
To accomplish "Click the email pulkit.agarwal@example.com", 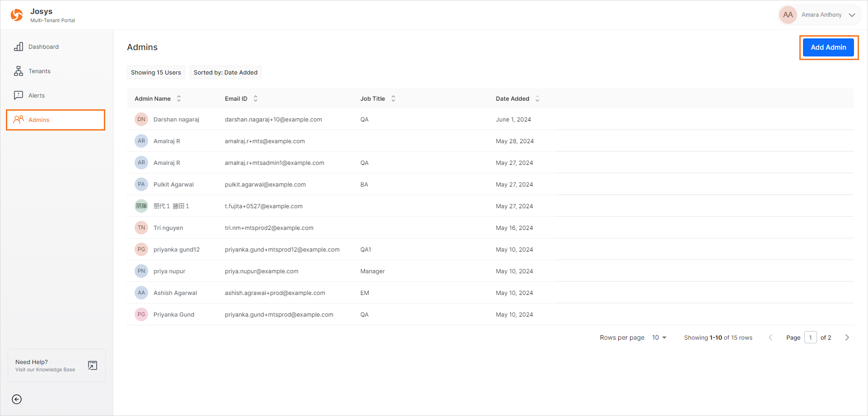I will tap(265, 184).
